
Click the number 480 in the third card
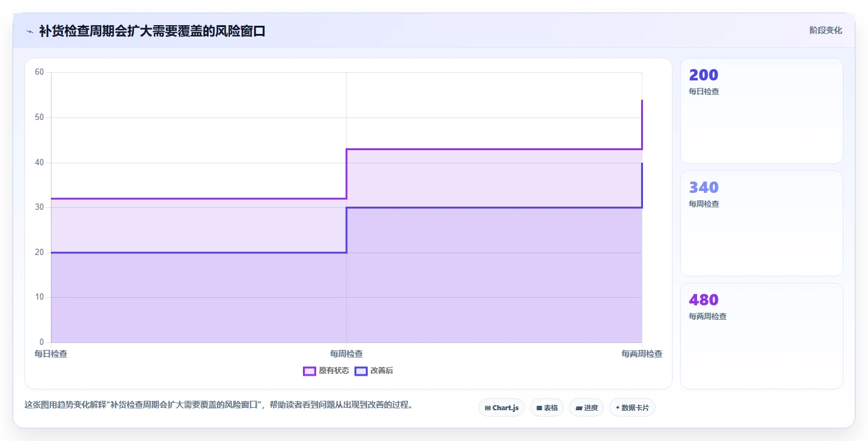pyautogui.click(x=703, y=300)
